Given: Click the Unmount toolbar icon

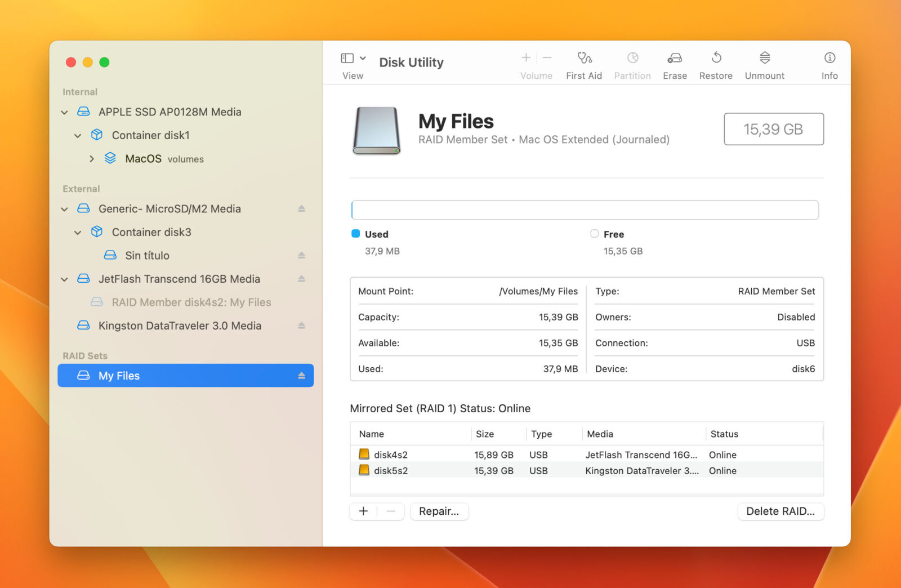Looking at the screenshot, I should (x=764, y=63).
